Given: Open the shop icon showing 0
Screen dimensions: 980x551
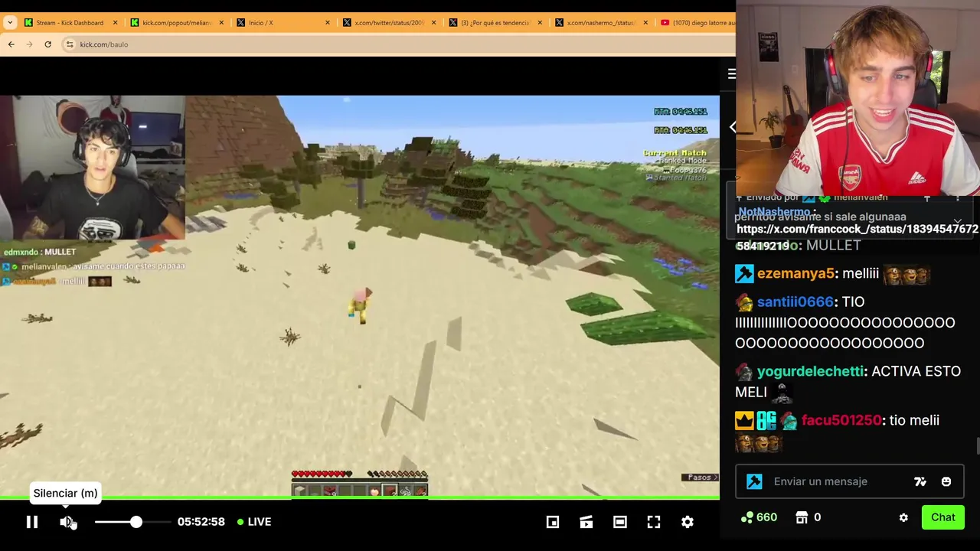Looking at the screenshot, I should tap(808, 517).
